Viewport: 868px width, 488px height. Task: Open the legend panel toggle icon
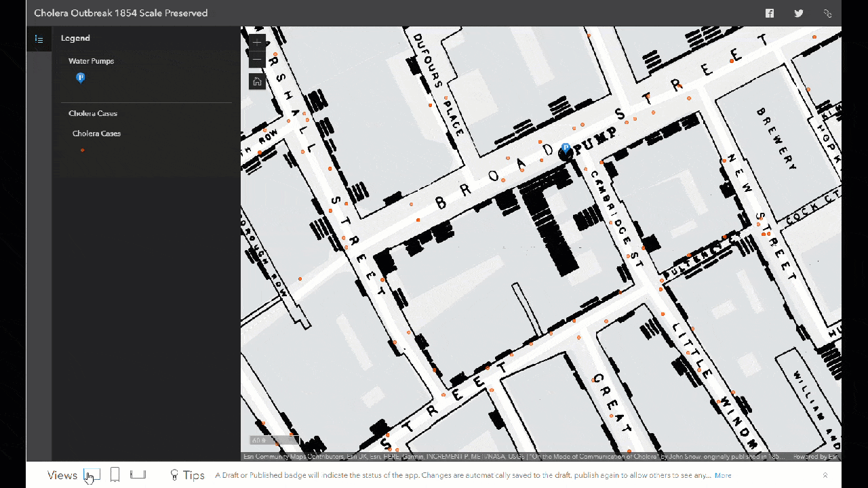[x=39, y=38]
